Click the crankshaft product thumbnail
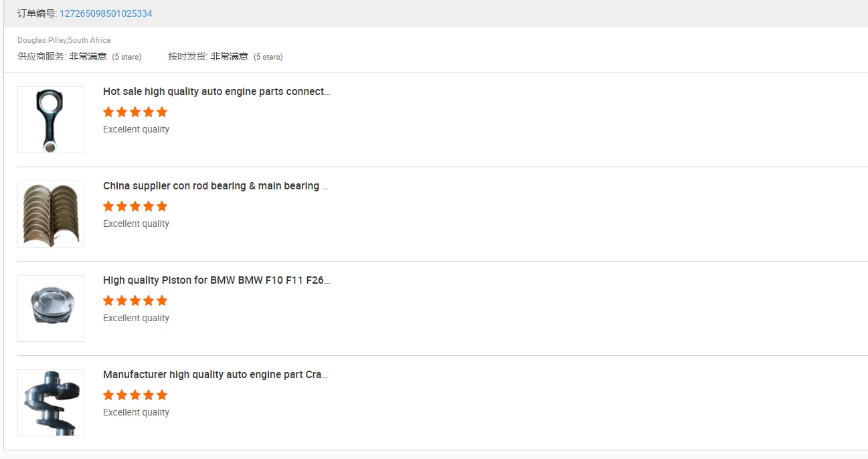The height and width of the screenshot is (459, 868). tap(51, 403)
